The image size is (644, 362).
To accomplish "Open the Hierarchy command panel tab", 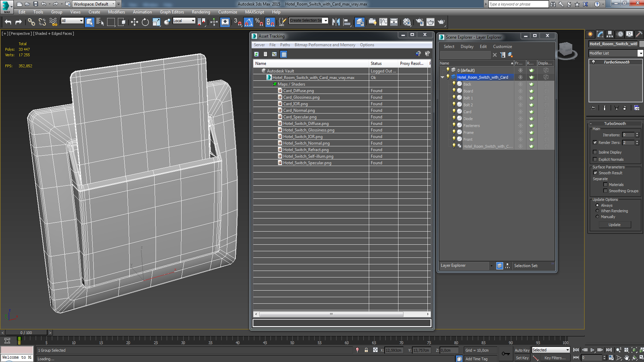I will (x=610, y=34).
